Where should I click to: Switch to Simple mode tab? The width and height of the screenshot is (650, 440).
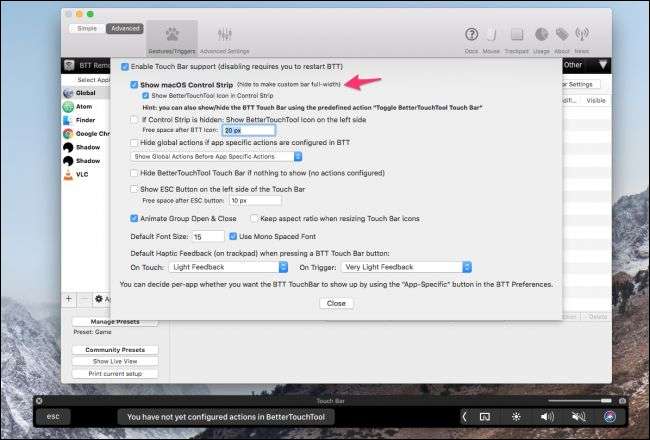tap(82, 28)
